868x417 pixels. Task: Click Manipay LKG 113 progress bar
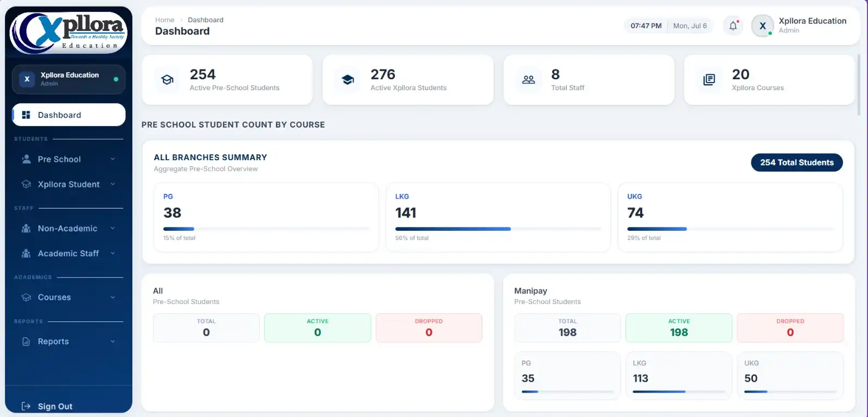coord(679,391)
